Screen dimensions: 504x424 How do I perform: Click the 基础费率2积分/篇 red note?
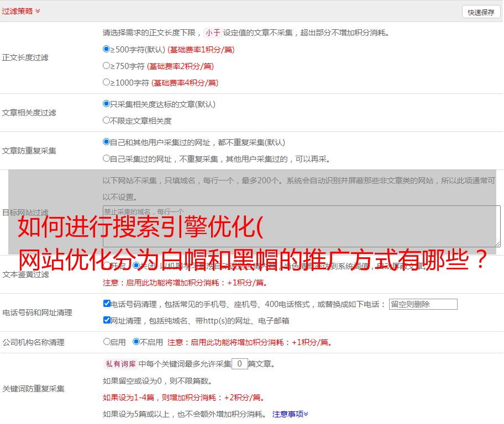(x=180, y=66)
